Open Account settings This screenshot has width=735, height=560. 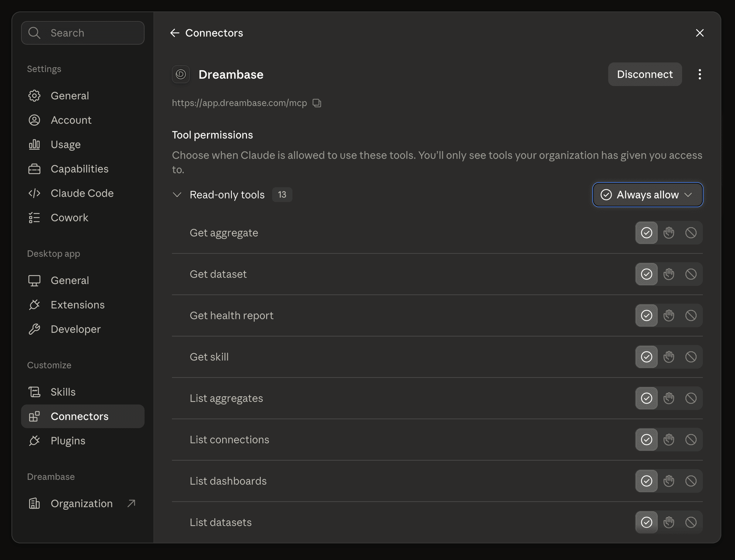pos(83,120)
